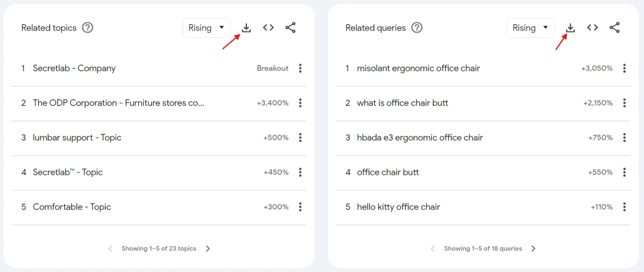Open embed code for Related queries
Image resolution: width=644 pixels, height=272 pixels.
[592, 28]
